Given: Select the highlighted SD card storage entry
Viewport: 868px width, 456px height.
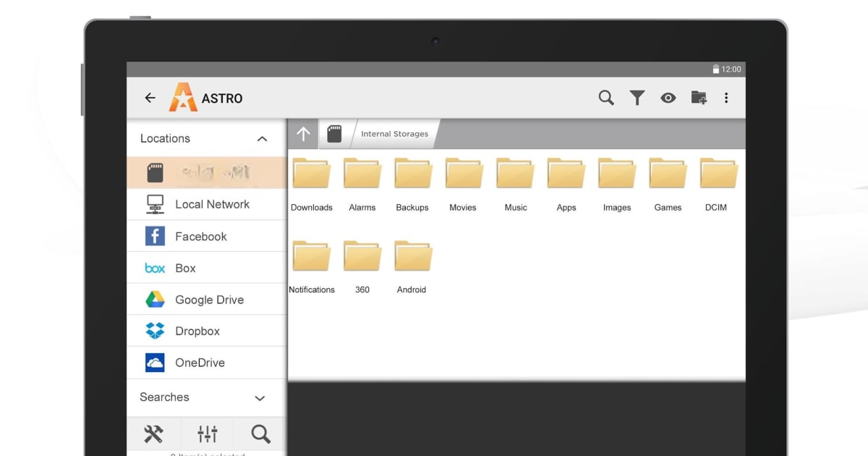Looking at the screenshot, I should (x=206, y=172).
